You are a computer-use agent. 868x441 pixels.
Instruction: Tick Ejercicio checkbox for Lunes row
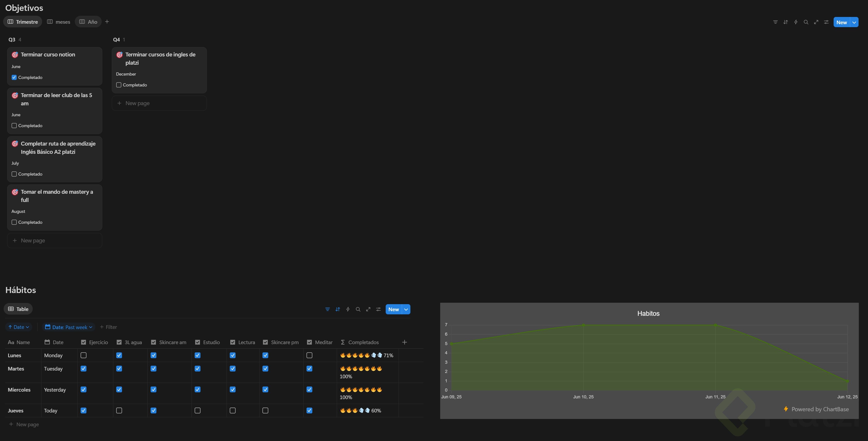pos(84,355)
